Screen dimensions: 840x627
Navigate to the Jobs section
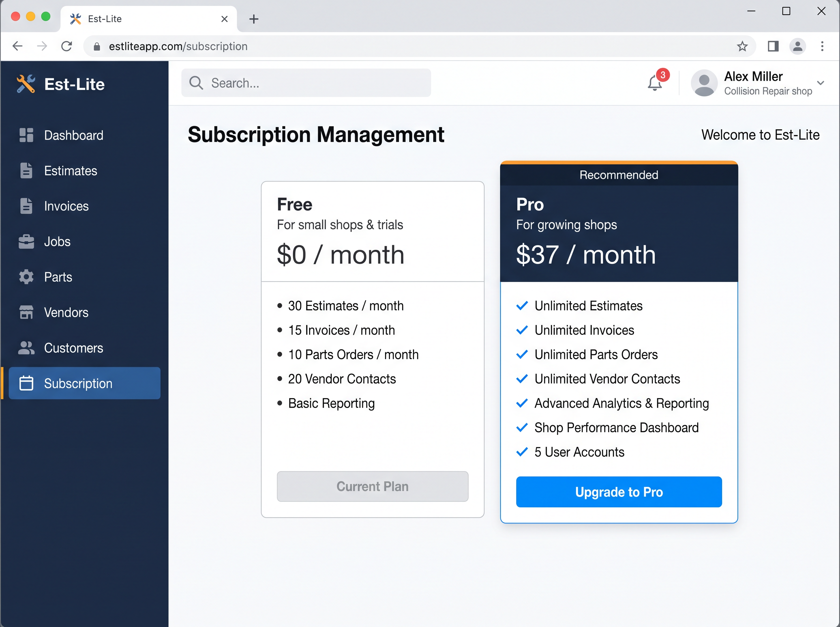click(84, 241)
